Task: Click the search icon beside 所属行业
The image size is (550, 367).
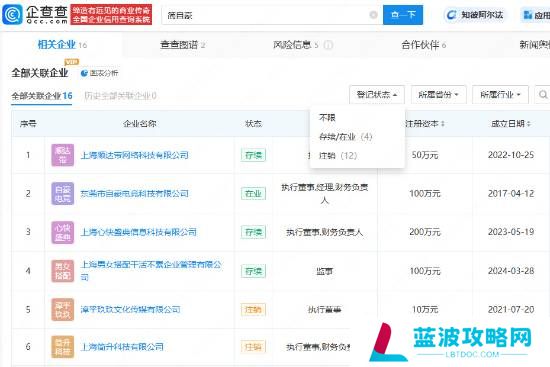Action: 543,94
